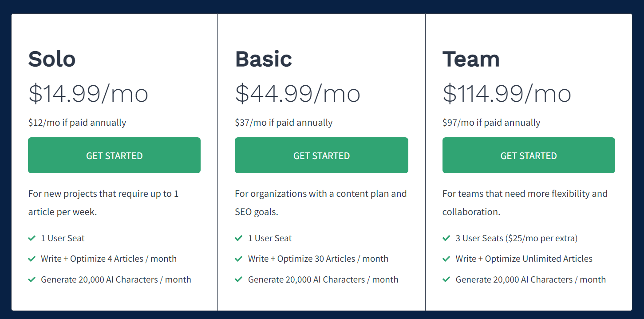Image resolution: width=644 pixels, height=319 pixels.
Task: Click the checkmark beside Basic's 1 User Seat
Action: pyautogui.click(x=239, y=238)
